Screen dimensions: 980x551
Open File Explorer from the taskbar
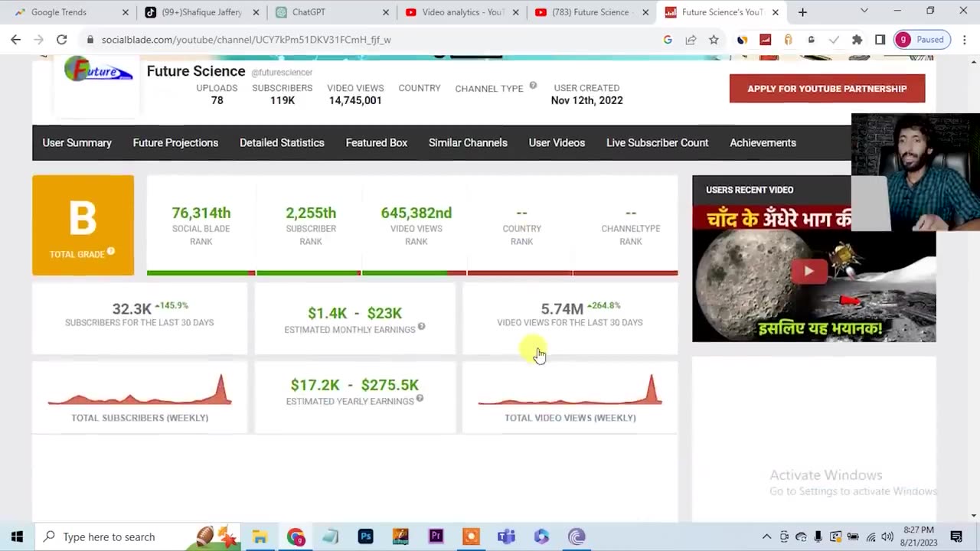(x=260, y=536)
